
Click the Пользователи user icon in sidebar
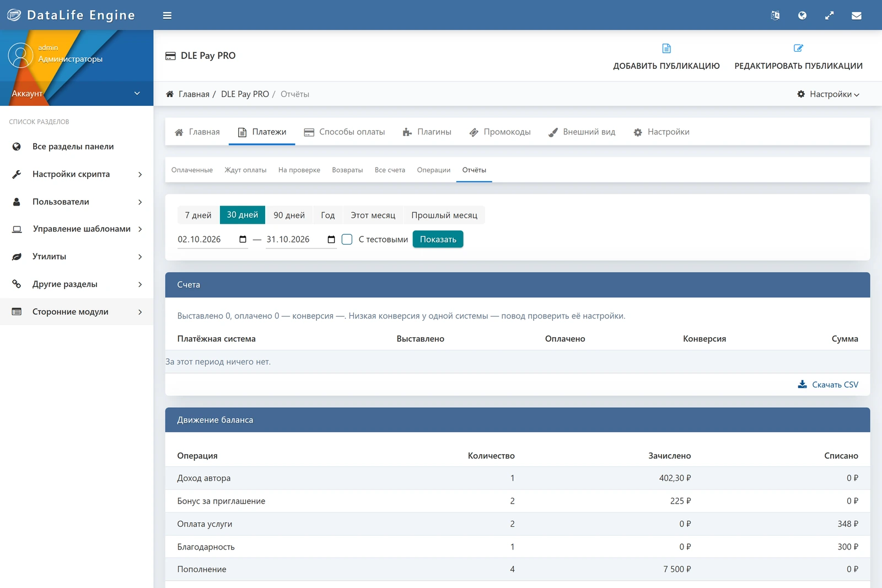coord(17,202)
